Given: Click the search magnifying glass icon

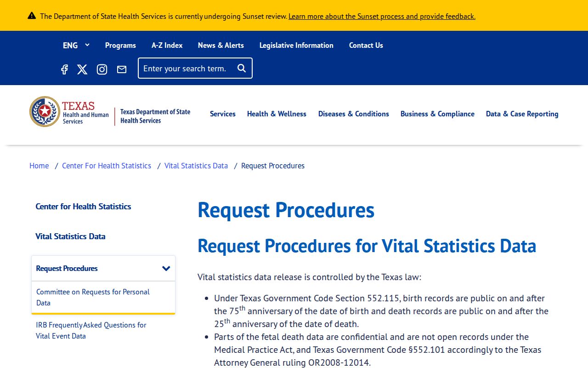Looking at the screenshot, I should click(242, 68).
